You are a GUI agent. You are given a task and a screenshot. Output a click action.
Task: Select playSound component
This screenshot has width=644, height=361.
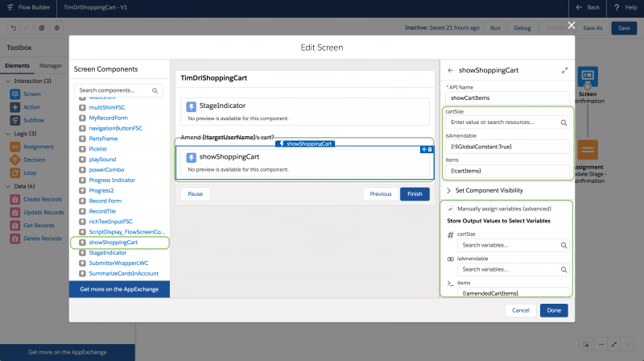[x=102, y=159]
